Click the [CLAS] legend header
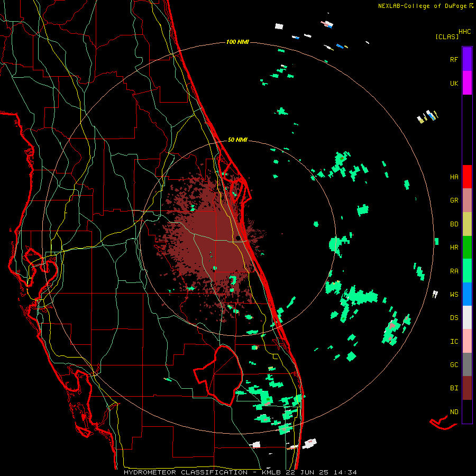The image size is (476, 476). click(447, 36)
